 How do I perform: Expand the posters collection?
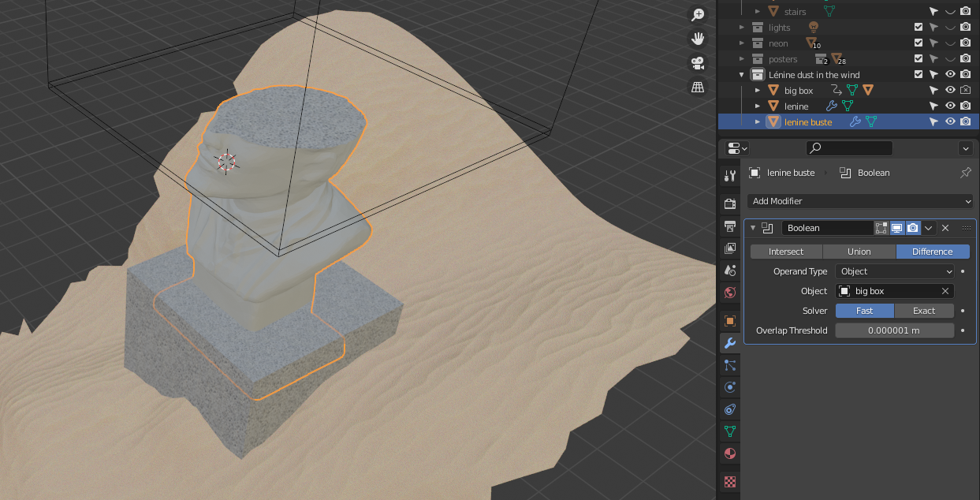point(741,59)
